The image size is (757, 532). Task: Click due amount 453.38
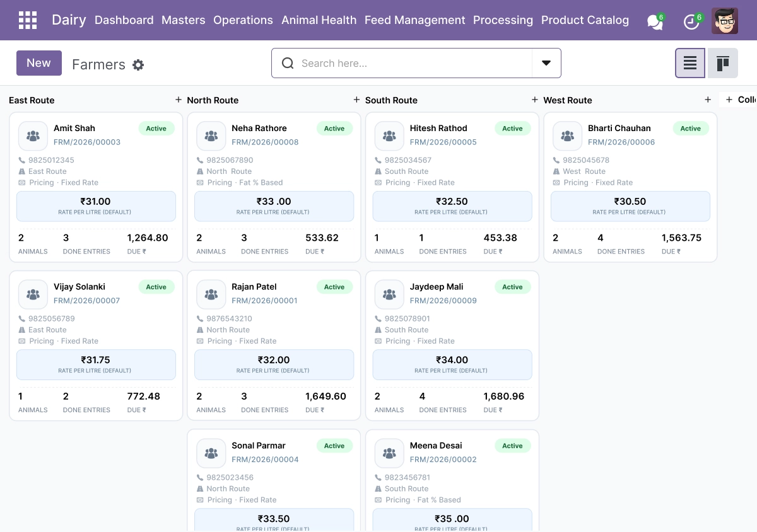(x=500, y=238)
